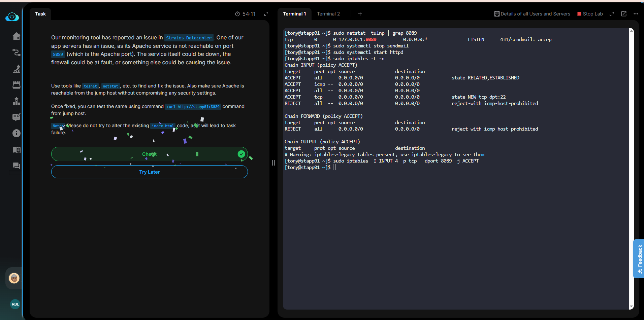Click the Stop Lab button
Viewport: 644px width, 320px height.
(x=590, y=14)
